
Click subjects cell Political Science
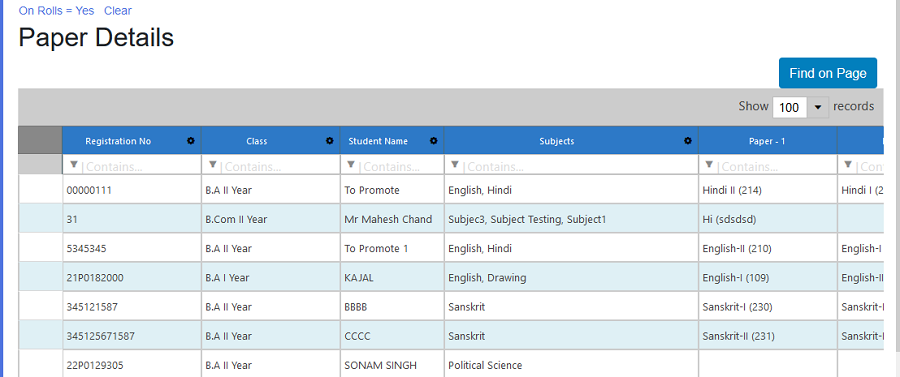point(571,365)
